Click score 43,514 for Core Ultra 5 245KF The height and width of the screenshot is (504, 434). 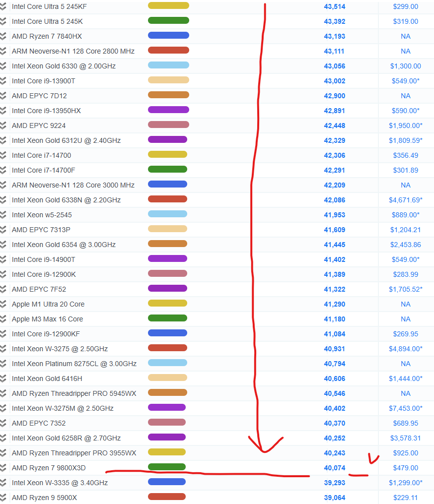click(335, 7)
